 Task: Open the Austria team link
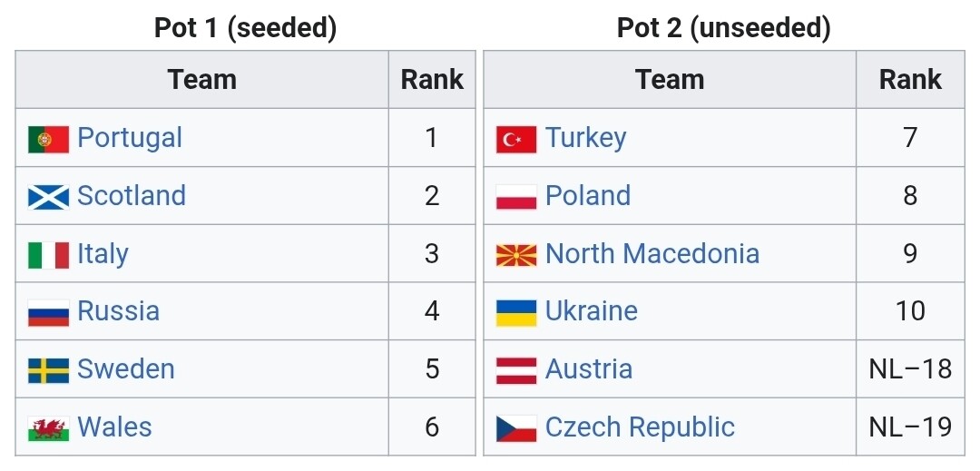pyautogui.click(x=589, y=369)
